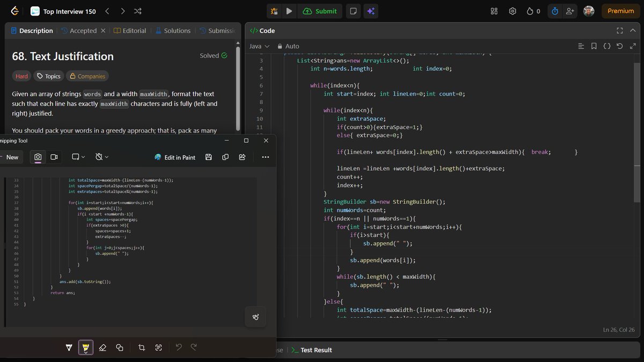
Task: Open LeetCode settings gear
Action: [x=513, y=11]
